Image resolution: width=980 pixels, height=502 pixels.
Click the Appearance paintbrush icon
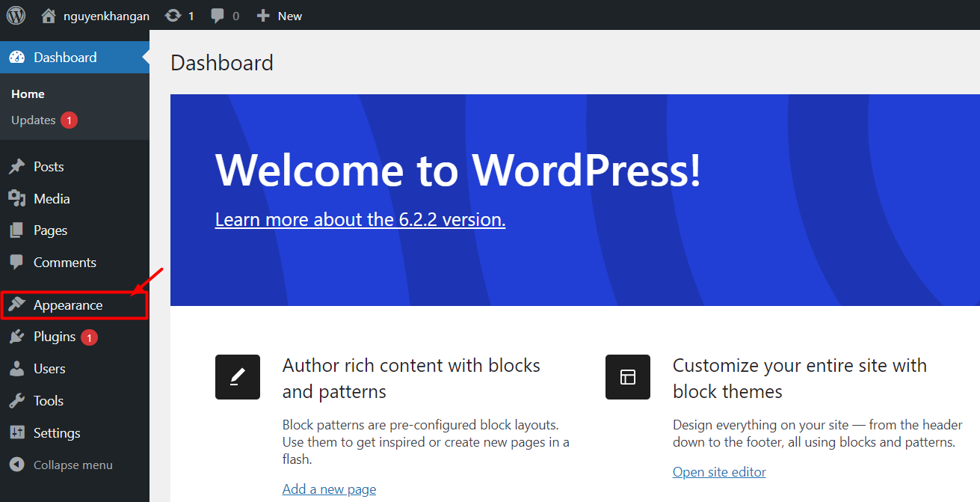pyautogui.click(x=16, y=305)
